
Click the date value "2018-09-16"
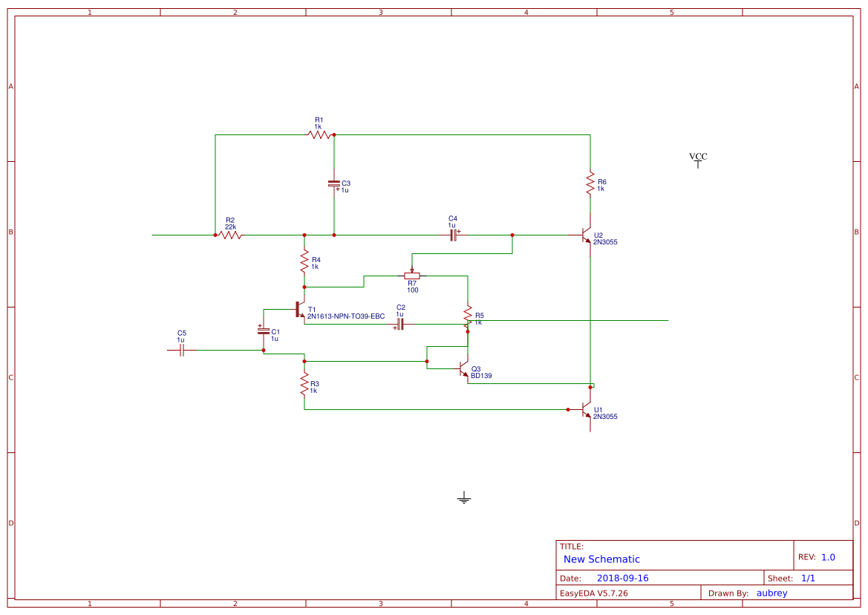[623, 578]
